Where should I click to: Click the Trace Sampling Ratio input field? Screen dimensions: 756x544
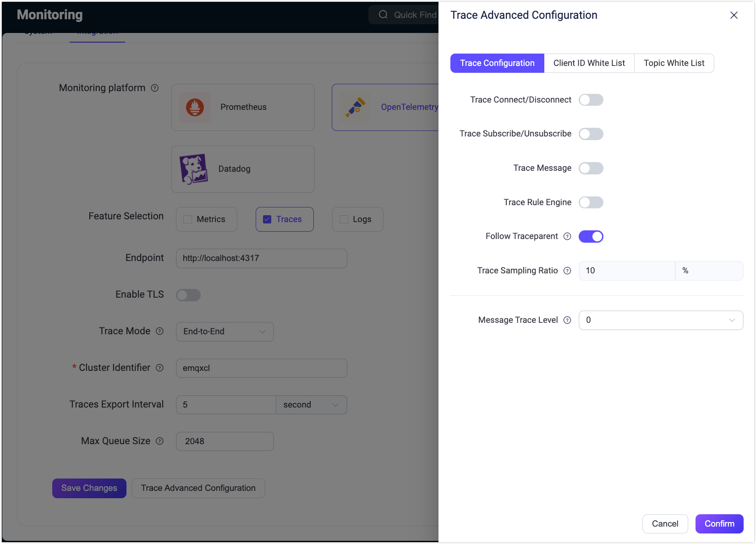[626, 271]
